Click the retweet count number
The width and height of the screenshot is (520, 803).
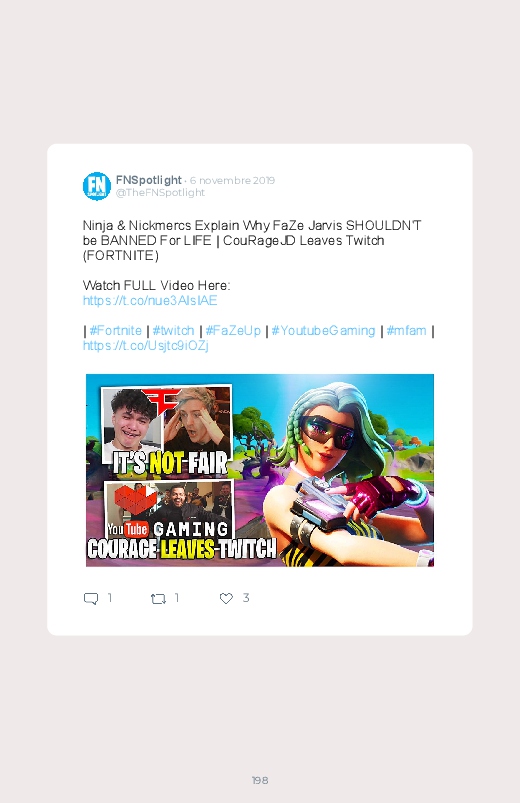(177, 598)
